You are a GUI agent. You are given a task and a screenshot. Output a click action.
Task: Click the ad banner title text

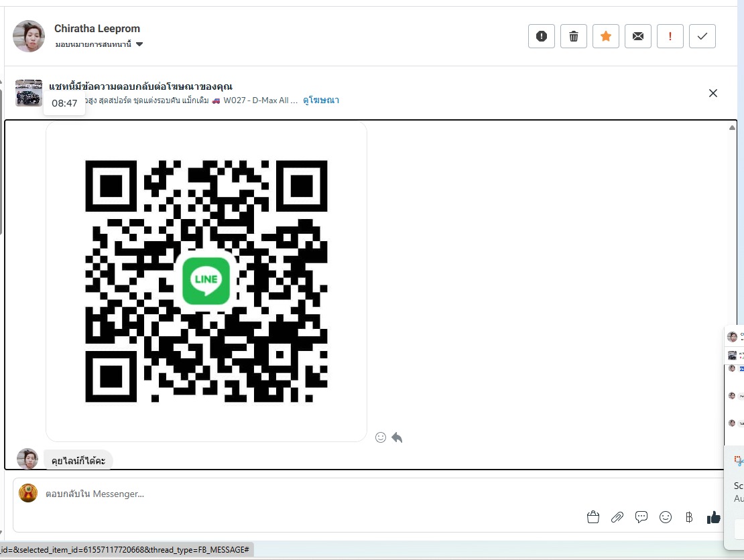(141, 86)
